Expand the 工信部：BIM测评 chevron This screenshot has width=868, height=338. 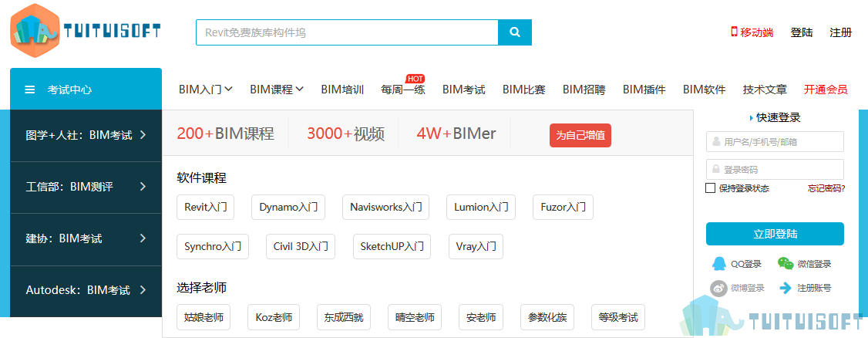pos(143,187)
